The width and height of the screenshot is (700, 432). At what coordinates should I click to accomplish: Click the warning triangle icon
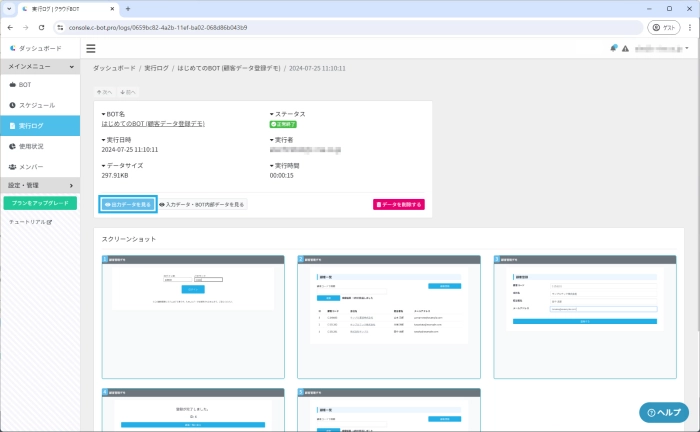coord(625,48)
